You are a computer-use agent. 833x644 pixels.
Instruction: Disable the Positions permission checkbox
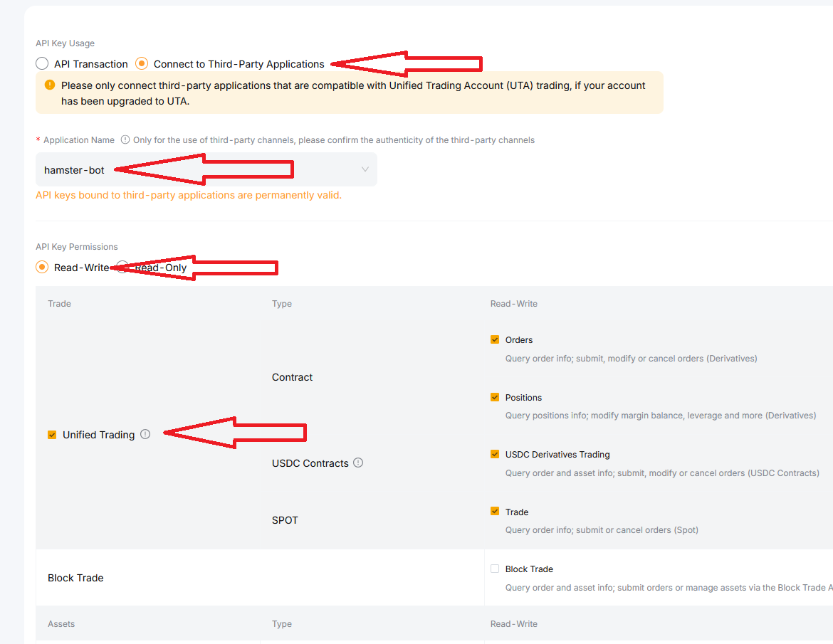pos(494,397)
